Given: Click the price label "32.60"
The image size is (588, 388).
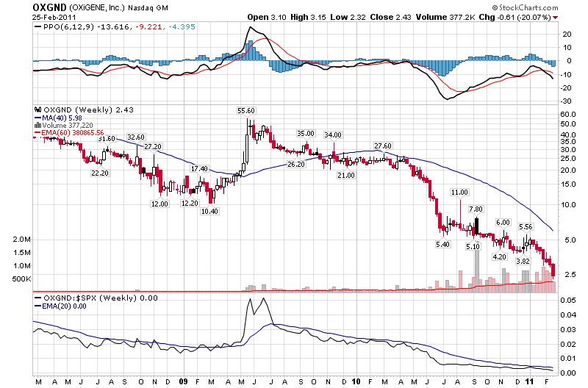Looking at the screenshot, I should tap(136, 137).
